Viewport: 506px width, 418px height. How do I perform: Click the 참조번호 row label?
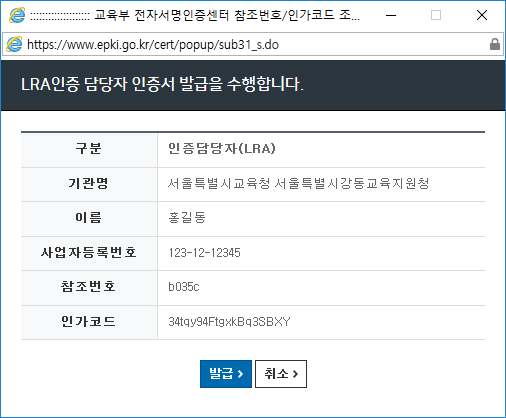click(88, 287)
